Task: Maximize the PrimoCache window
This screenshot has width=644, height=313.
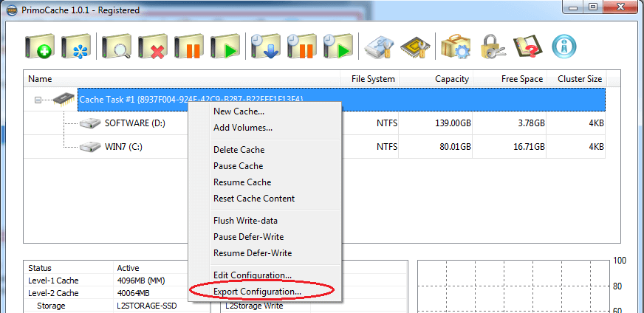Action: coord(592,7)
